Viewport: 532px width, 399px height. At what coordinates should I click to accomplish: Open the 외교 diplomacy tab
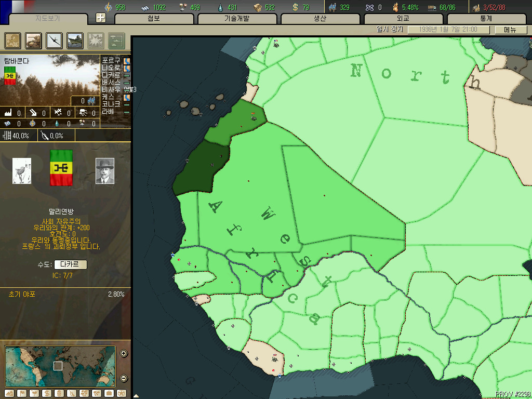click(403, 19)
